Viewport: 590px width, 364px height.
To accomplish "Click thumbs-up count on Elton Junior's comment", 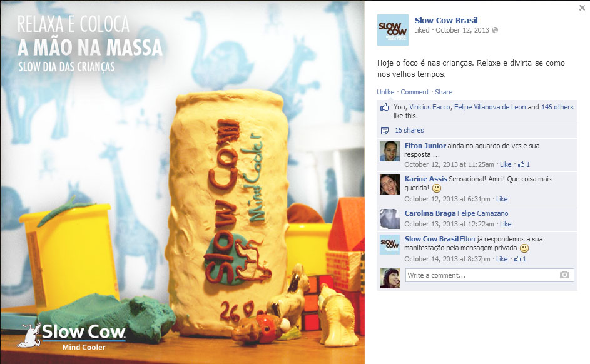I will tap(524, 164).
